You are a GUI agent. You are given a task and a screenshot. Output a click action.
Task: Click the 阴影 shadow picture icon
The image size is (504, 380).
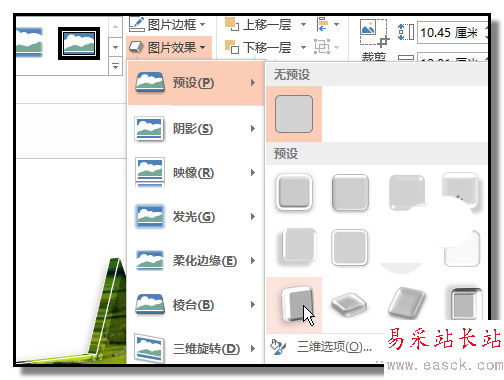(149, 129)
